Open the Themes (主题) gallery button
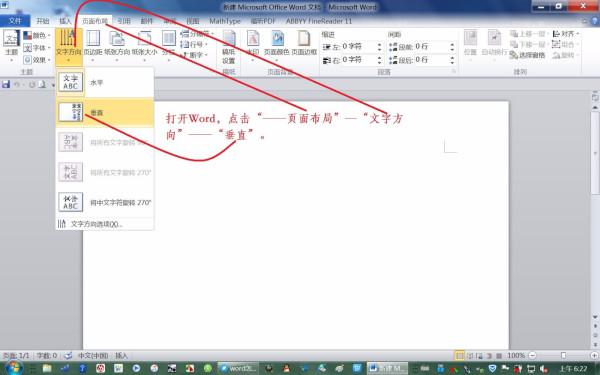 pyautogui.click(x=11, y=46)
